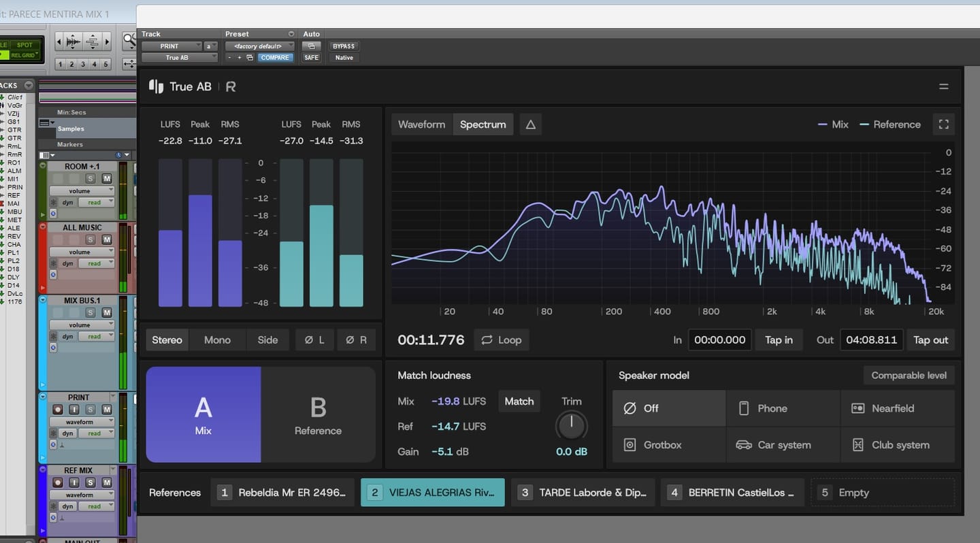Click the previous preset minus button

(x=229, y=58)
